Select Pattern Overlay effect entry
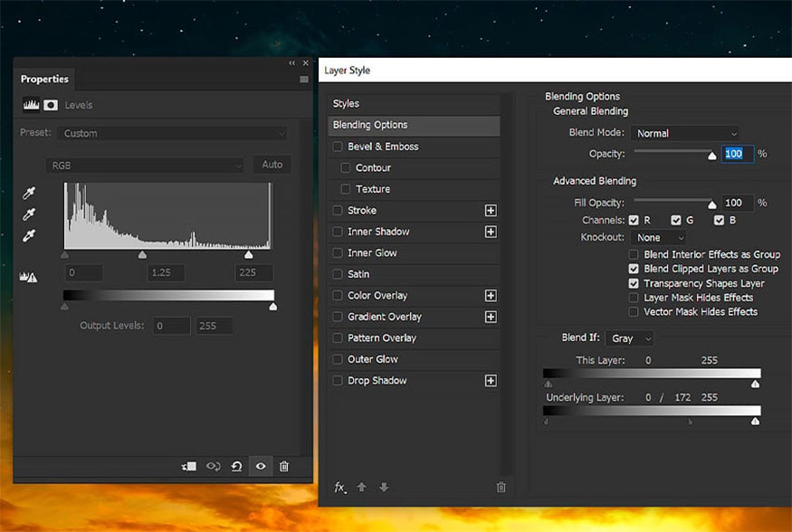The image size is (792, 532). pos(414,338)
